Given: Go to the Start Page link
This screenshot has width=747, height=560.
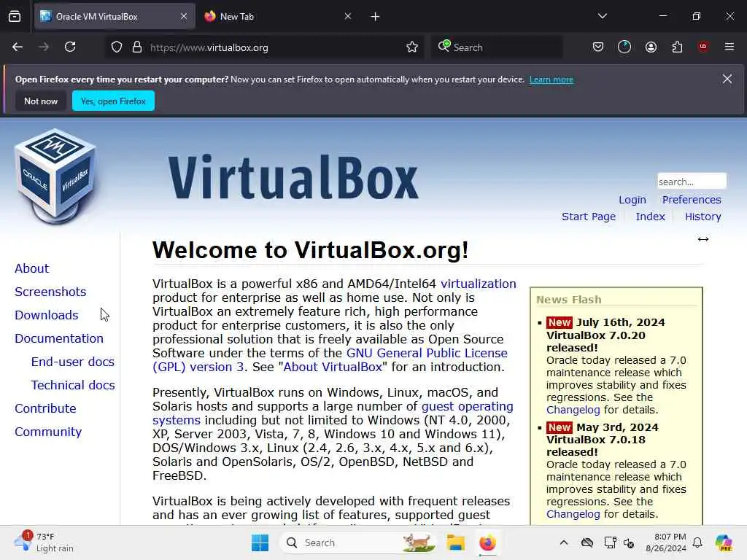Looking at the screenshot, I should 589,217.
